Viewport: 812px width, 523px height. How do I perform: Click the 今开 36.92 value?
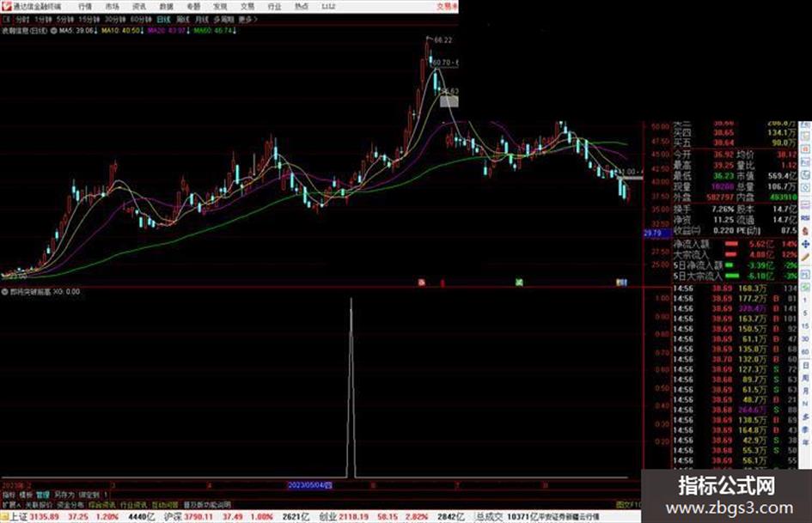click(x=723, y=155)
